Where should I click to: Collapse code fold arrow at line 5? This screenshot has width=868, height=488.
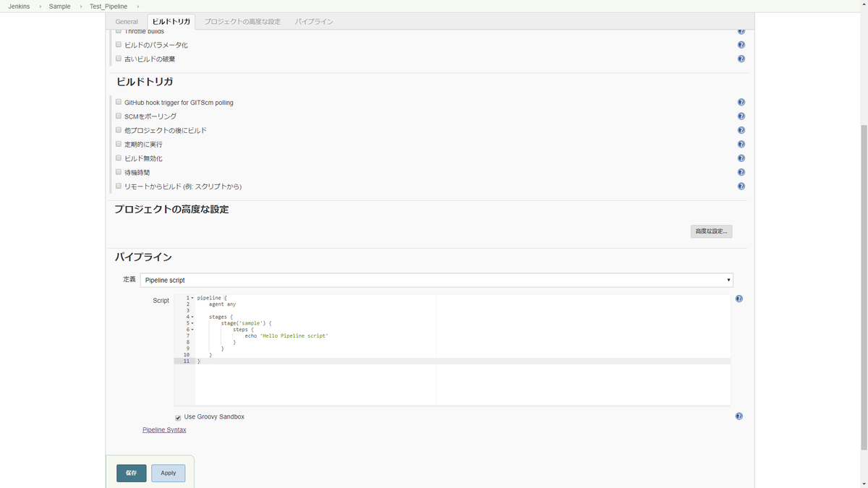(192, 323)
